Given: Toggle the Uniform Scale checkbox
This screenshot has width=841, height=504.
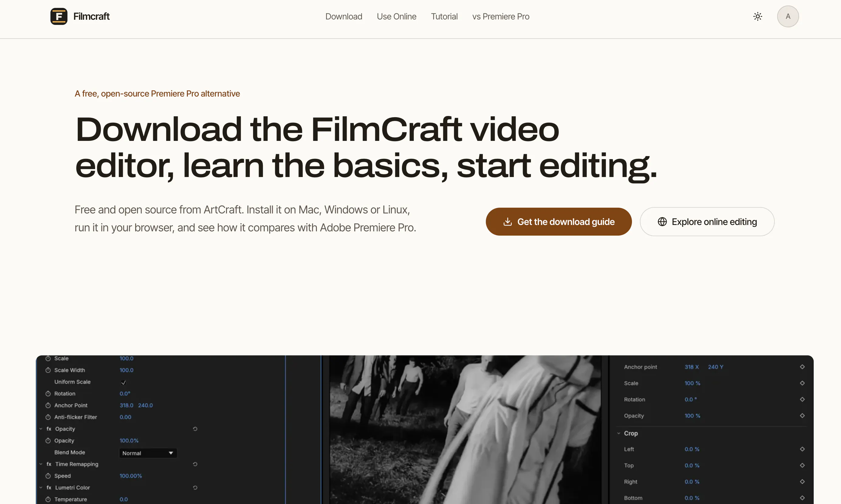Looking at the screenshot, I should pyautogui.click(x=123, y=383).
